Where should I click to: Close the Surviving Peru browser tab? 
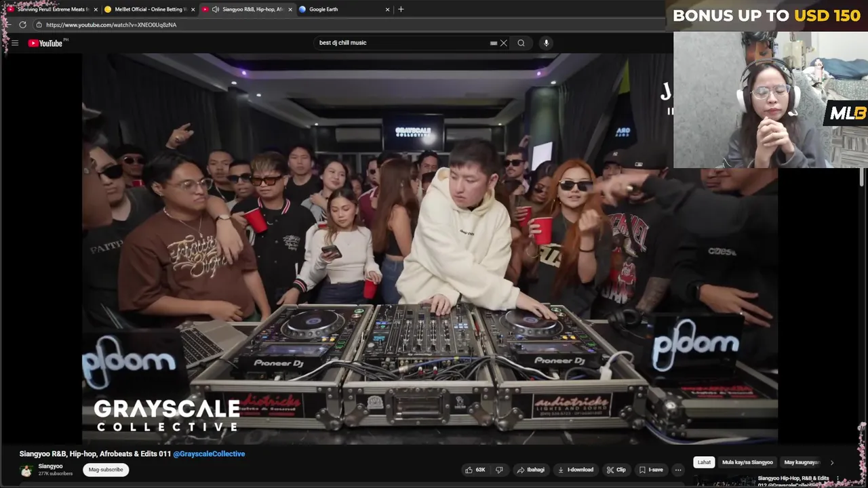(96, 9)
